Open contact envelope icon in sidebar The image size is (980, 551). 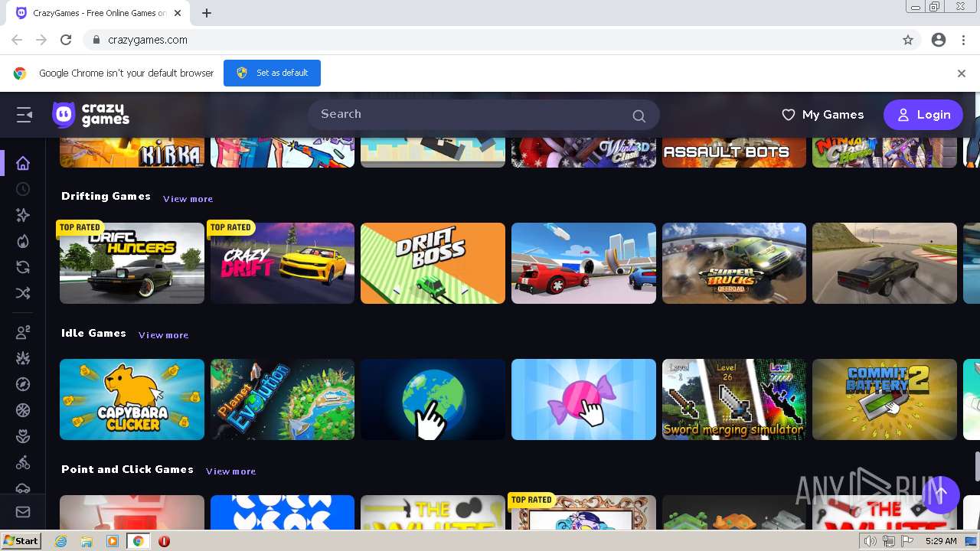23,512
